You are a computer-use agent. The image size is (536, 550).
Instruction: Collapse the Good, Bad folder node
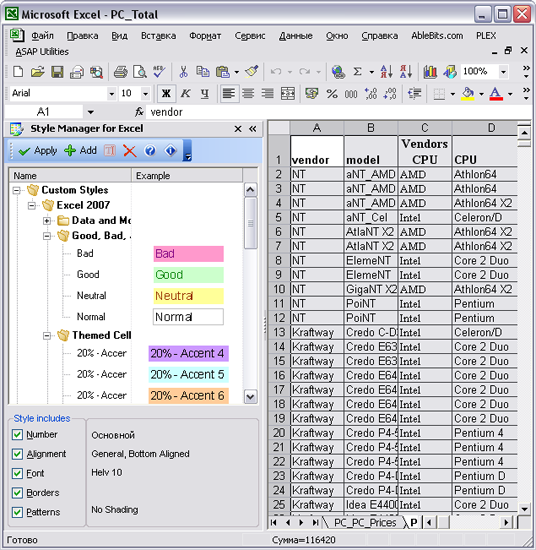[47, 236]
